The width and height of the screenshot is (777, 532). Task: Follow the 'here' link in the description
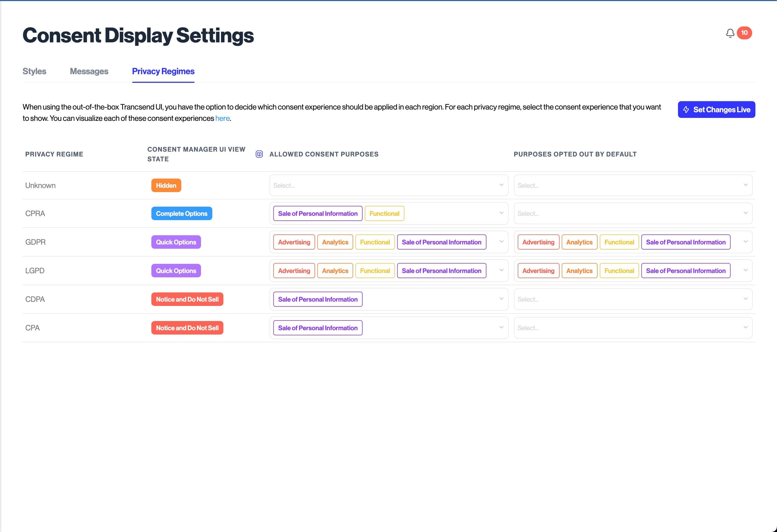point(222,118)
